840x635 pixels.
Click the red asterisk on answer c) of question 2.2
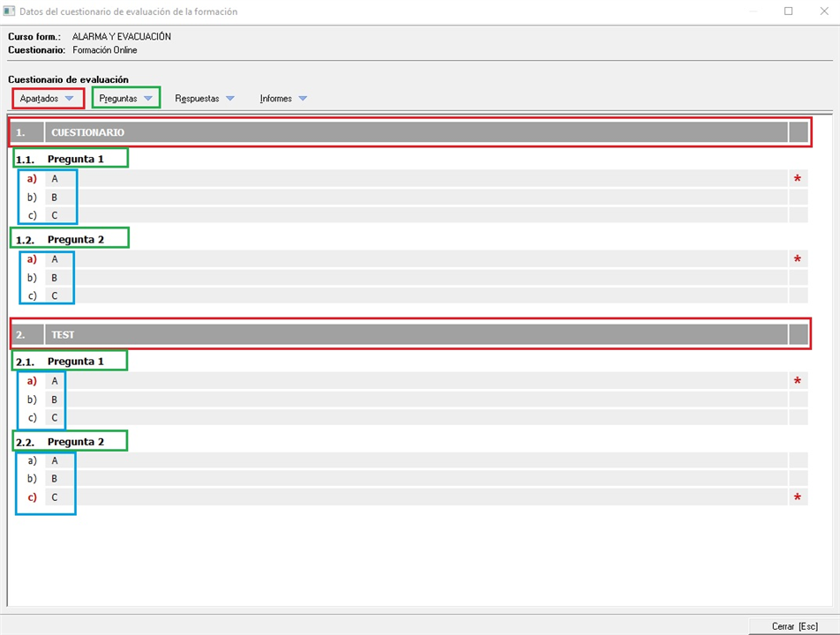(798, 497)
